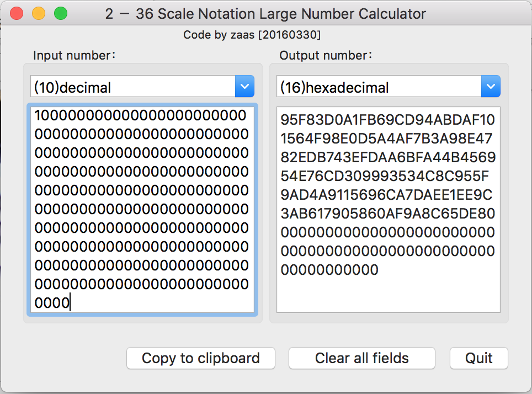This screenshot has width=532, height=394.
Task: Click the output line starting with 95F83D0A
Action: tap(387, 120)
